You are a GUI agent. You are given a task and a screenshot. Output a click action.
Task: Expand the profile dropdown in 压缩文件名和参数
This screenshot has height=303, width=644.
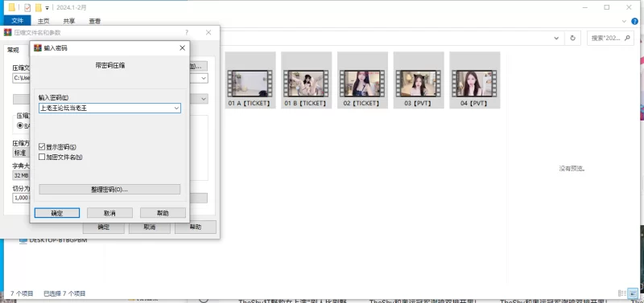point(204,99)
